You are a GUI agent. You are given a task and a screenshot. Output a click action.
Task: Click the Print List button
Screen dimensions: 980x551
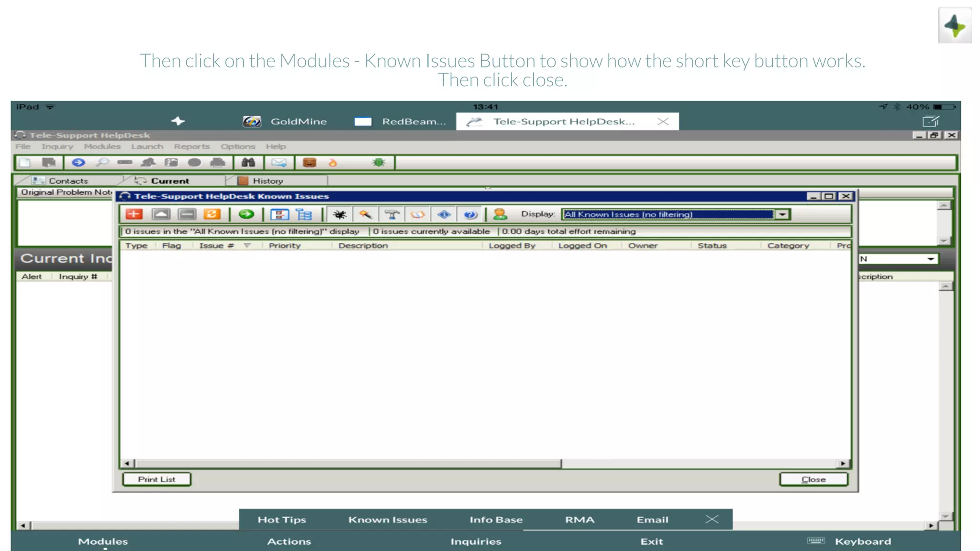[156, 479]
